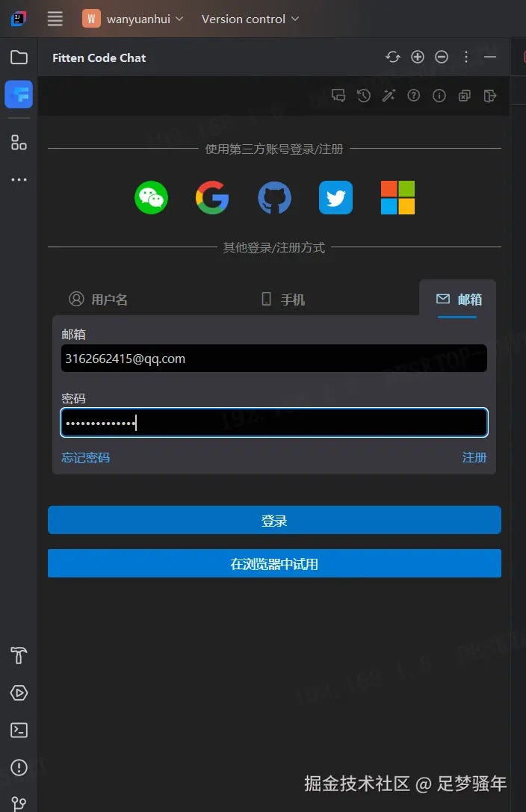Click the magic wand toolbar icon
526x812 pixels.
pos(389,96)
